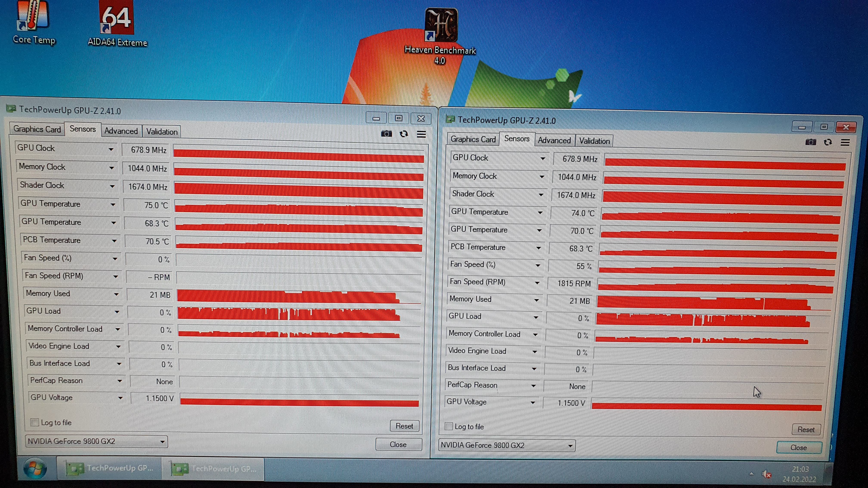This screenshot has width=868, height=488.
Task: Open Fan Speed (RPM) dropdown in right window
Action: click(x=537, y=283)
